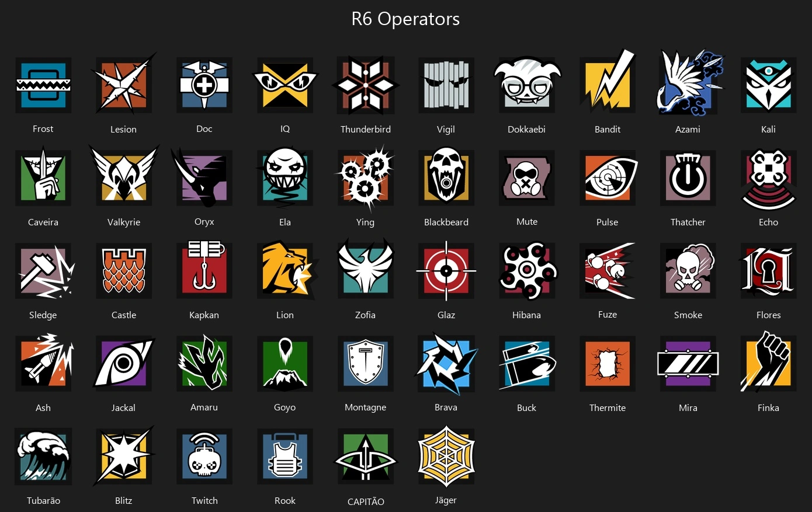Select the Ash operator icon
Viewport: 812px width, 512px height.
tap(43, 363)
